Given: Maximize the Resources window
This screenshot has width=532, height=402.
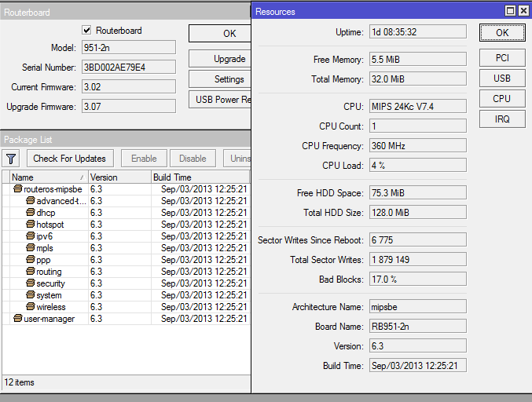Looking at the screenshot, I should tap(510, 11).
